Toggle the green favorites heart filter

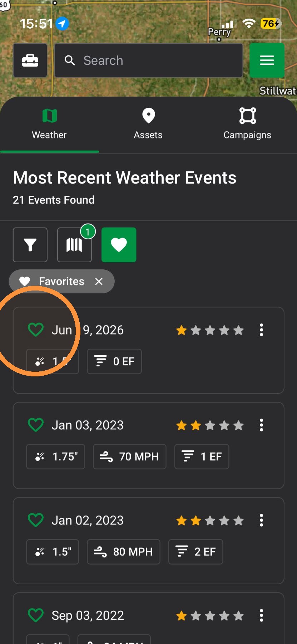tap(119, 245)
